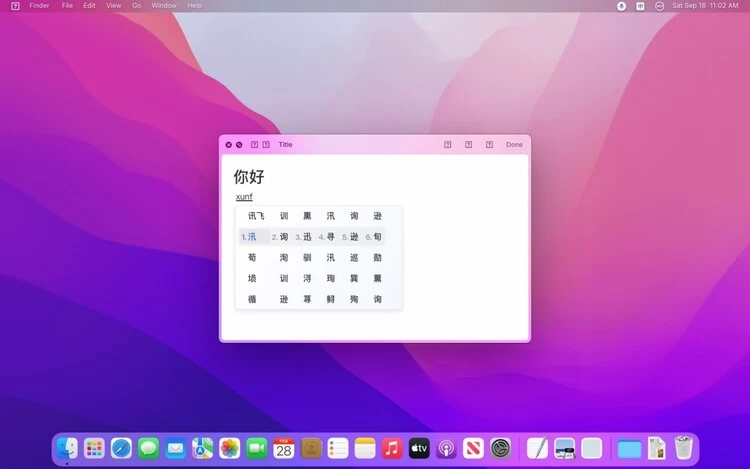Viewport: 750px width, 469px height.
Task: Open the Edit menu in the menu bar
Action: coord(90,6)
